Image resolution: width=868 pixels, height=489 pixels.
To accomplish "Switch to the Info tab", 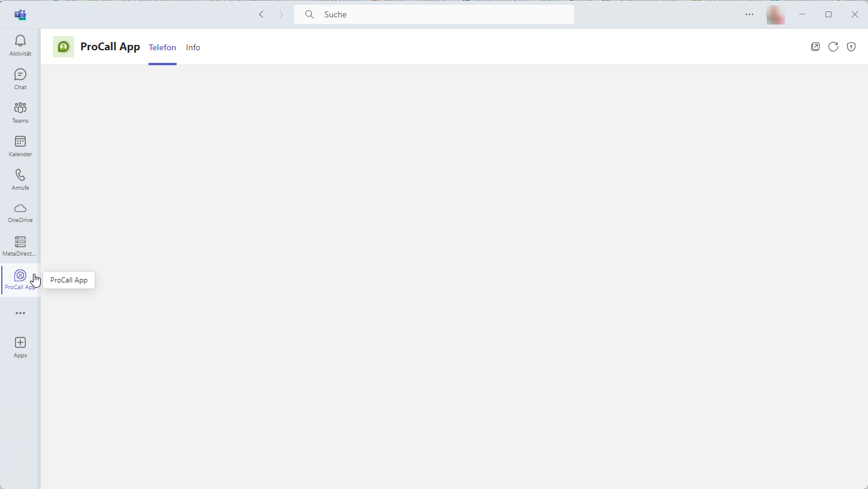I will tap(193, 47).
